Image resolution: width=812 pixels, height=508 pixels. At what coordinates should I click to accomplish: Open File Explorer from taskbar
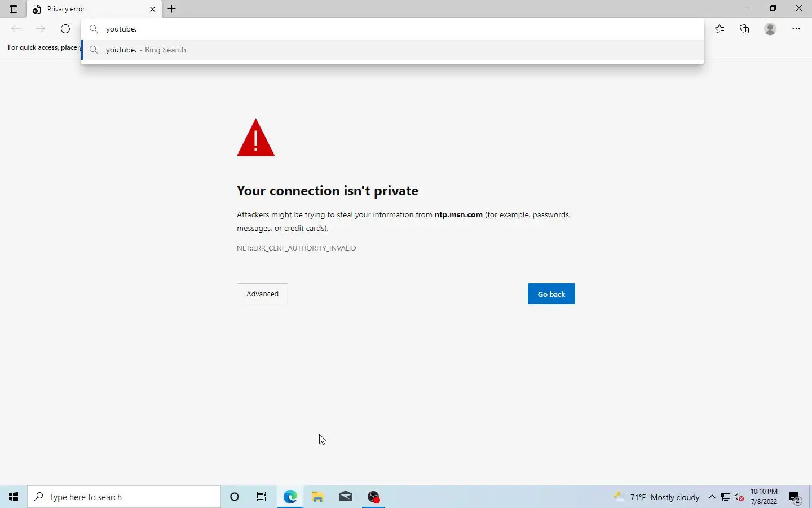click(318, 497)
